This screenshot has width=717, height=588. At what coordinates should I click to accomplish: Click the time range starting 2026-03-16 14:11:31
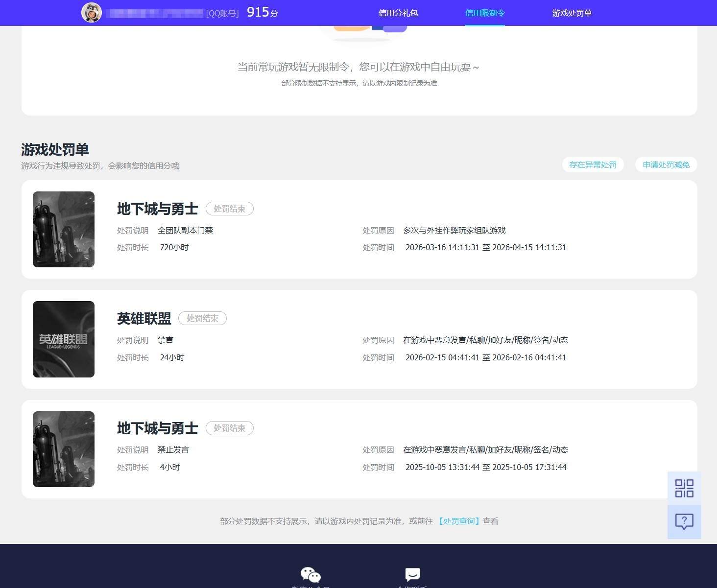(x=486, y=248)
